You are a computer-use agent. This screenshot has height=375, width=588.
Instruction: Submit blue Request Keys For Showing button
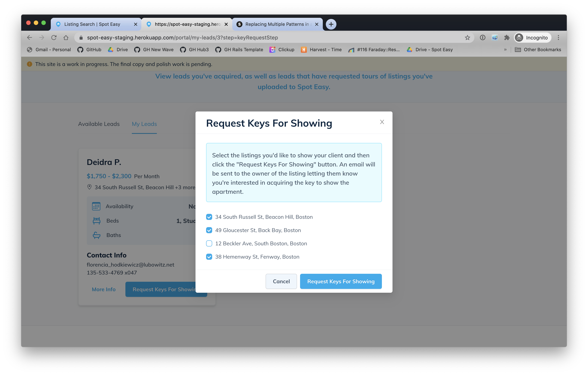click(x=341, y=281)
